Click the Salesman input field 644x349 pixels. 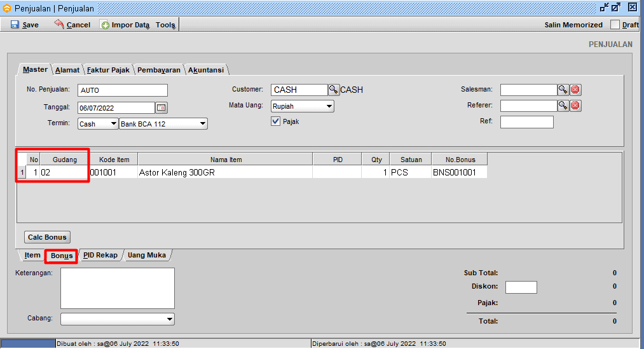point(528,90)
